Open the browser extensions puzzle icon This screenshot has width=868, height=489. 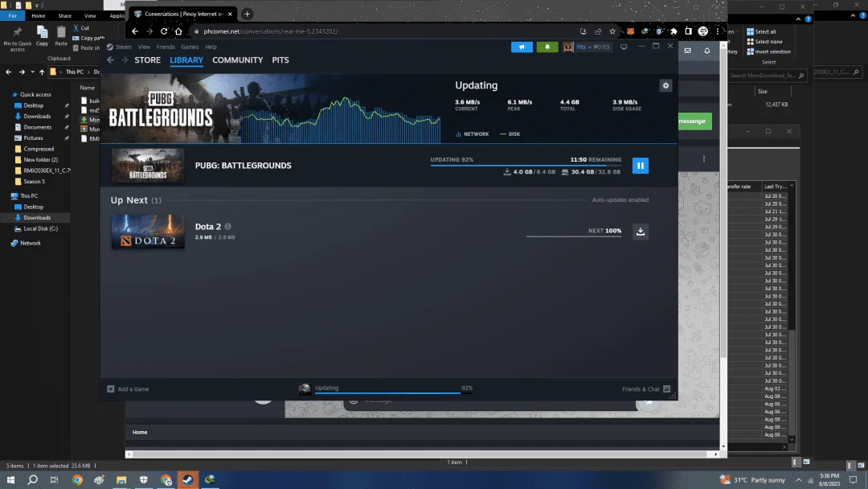click(x=674, y=31)
